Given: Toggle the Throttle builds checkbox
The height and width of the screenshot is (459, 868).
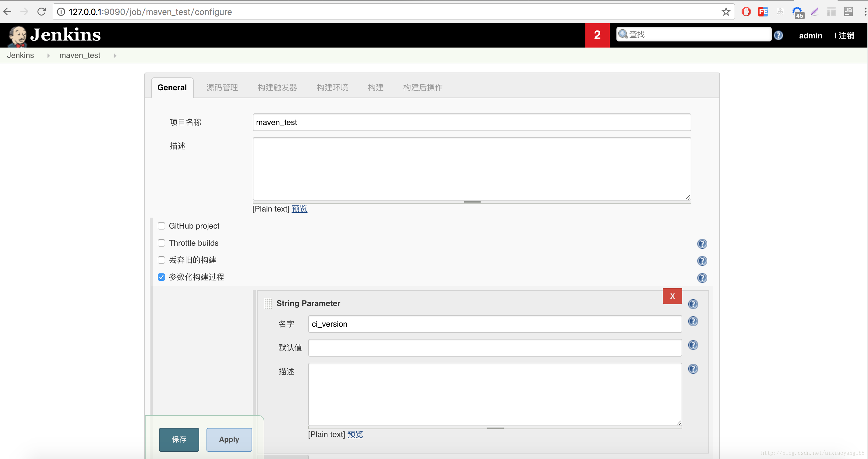Looking at the screenshot, I should click(161, 242).
